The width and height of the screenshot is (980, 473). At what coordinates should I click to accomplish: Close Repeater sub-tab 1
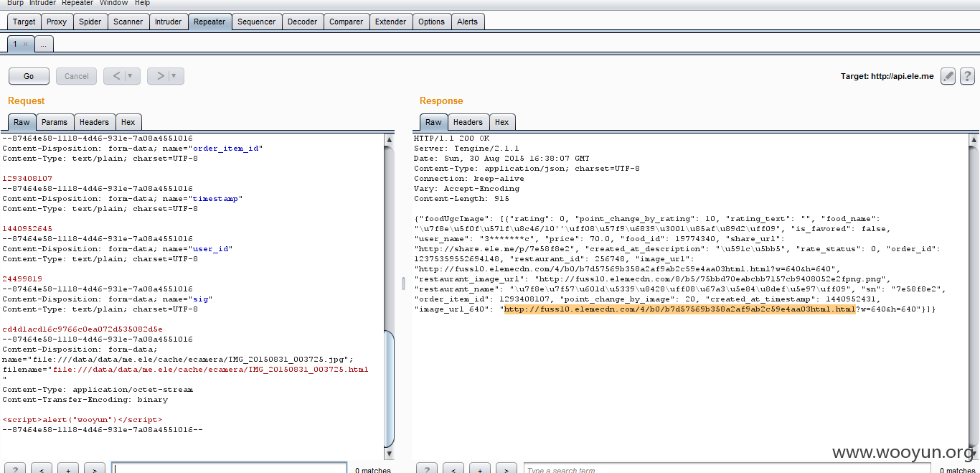[25, 44]
